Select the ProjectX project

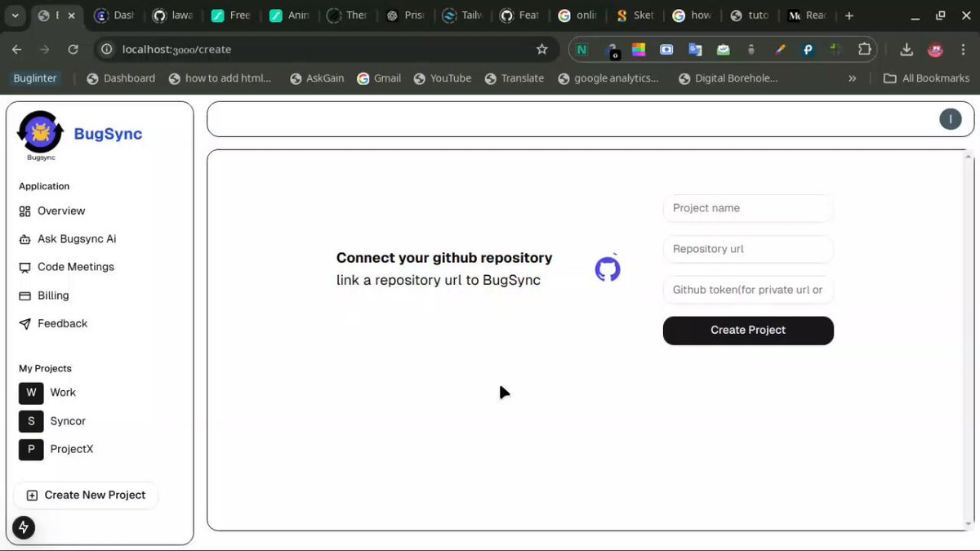tap(56, 449)
